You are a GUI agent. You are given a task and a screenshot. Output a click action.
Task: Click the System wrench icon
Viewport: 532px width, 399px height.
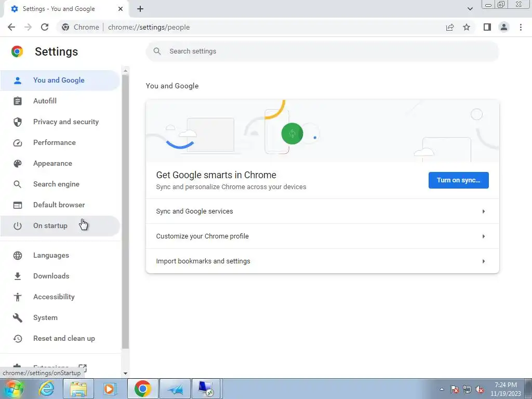(17, 318)
